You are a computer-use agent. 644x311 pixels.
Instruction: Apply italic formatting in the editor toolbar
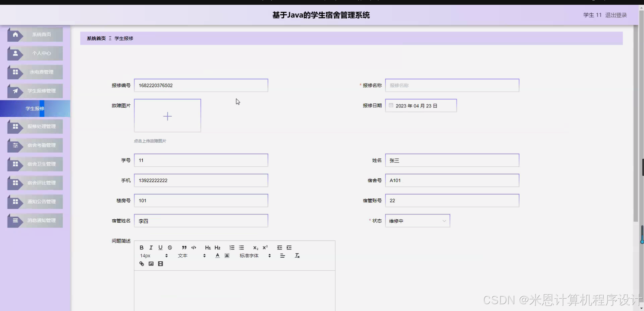click(151, 247)
